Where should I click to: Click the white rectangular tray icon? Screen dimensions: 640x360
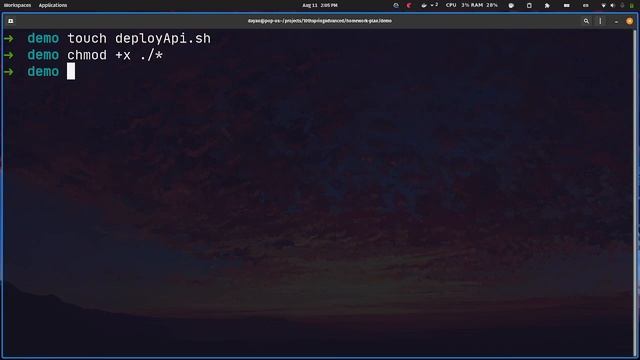(567, 5)
